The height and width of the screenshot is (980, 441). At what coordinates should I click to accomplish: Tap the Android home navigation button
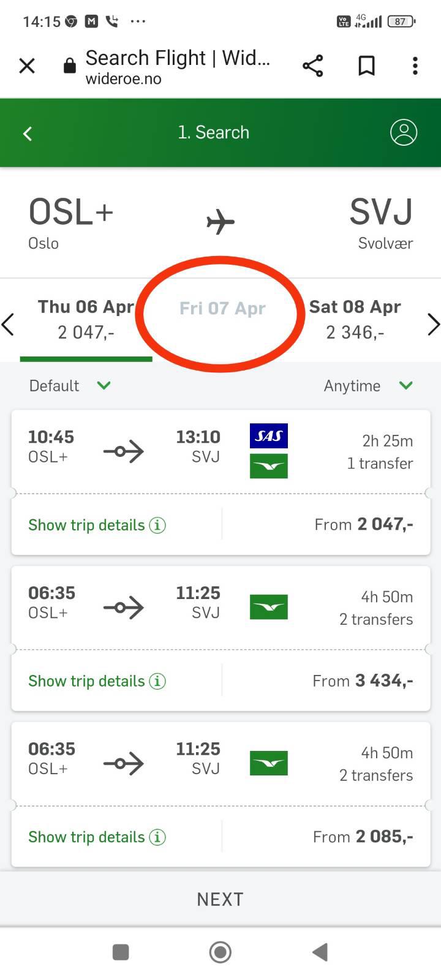pyautogui.click(x=221, y=952)
